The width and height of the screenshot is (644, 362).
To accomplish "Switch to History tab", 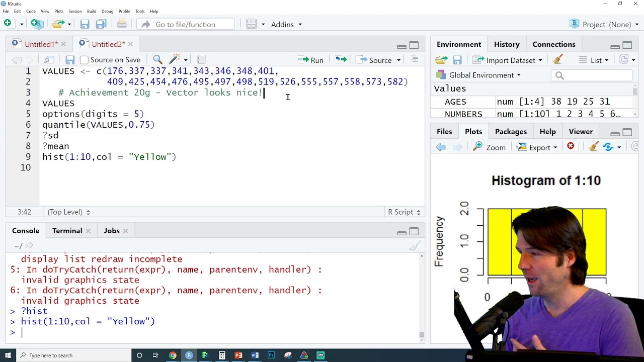I will point(507,44).
